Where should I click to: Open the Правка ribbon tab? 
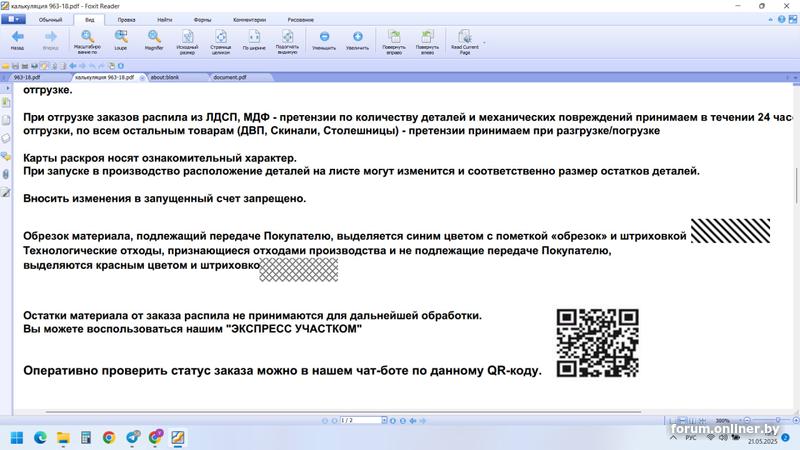click(x=126, y=20)
